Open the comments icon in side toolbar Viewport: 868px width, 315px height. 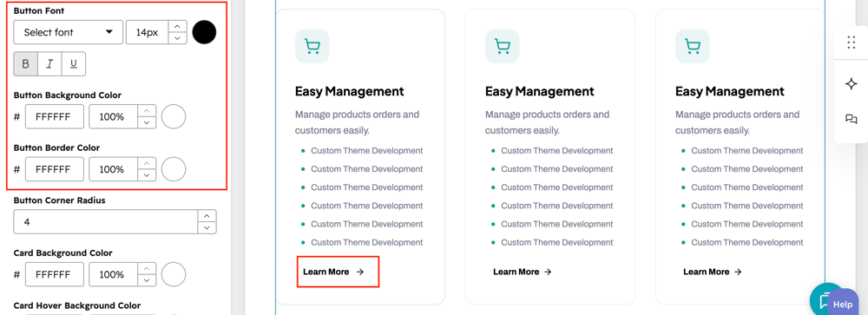(x=852, y=119)
